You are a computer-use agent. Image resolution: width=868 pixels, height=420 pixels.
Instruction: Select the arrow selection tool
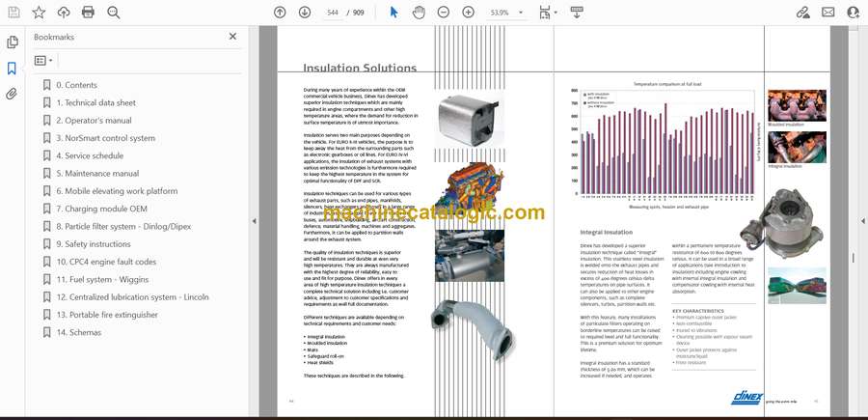[393, 13]
